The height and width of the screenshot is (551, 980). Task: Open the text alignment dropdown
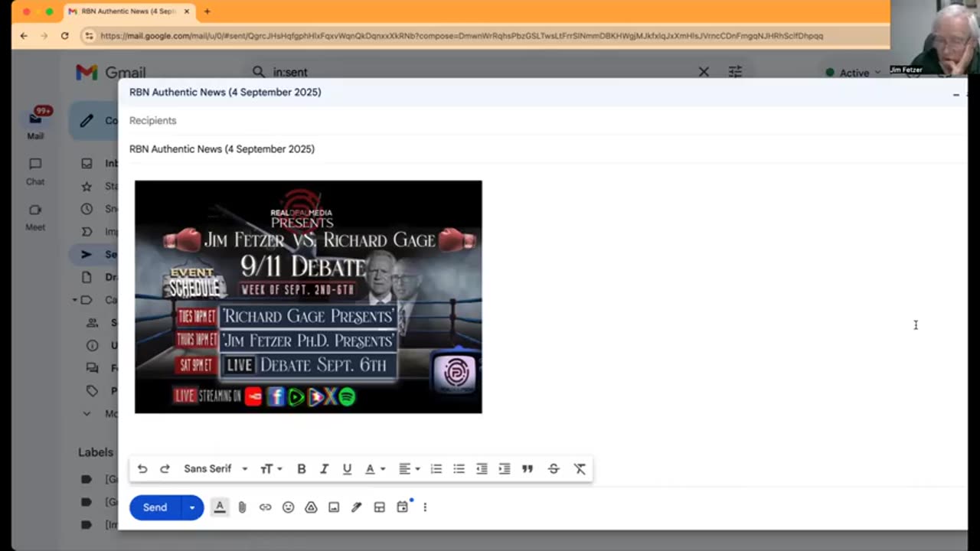[409, 469]
